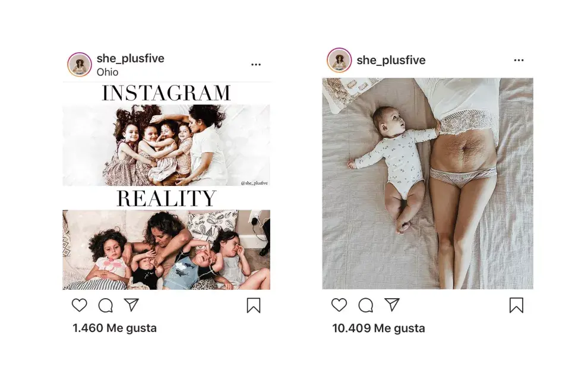This screenshot has width=588, height=392.
Task: Open the baby on bed photo
Action: pos(428,184)
